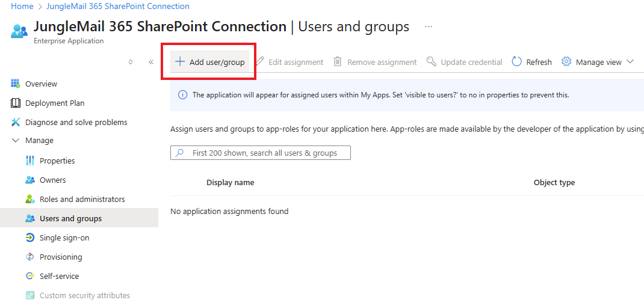Click the Provisioning sync icon
This screenshot has width=644, height=306.
coord(29,257)
